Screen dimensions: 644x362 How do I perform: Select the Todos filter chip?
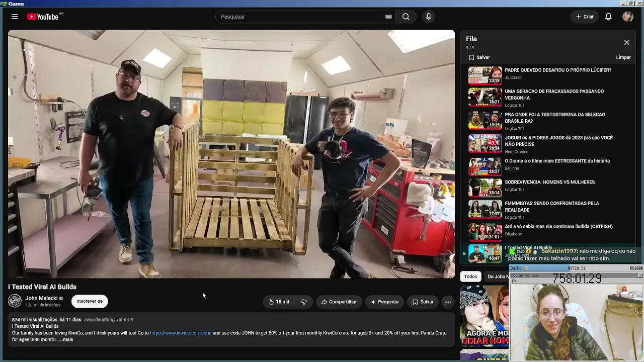470,277
